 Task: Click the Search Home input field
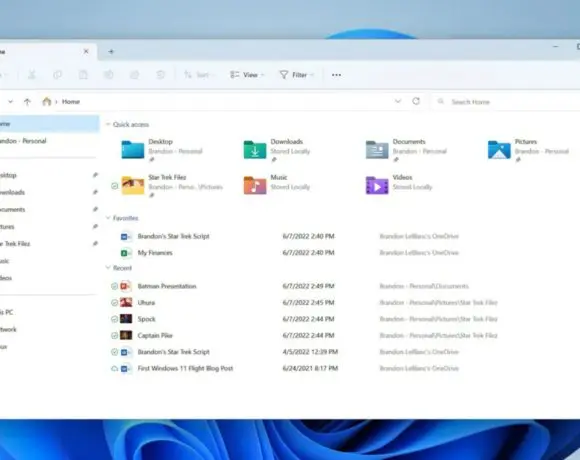pos(506,102)
